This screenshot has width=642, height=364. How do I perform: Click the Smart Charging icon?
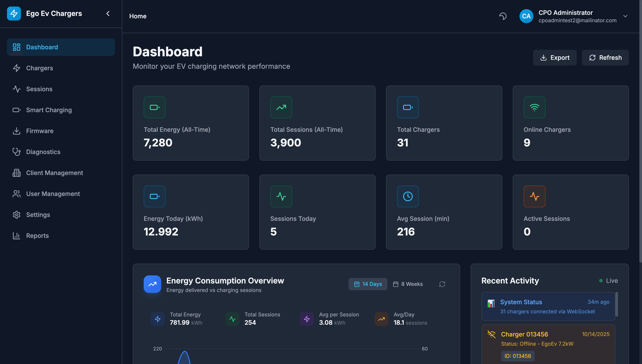(x=17, y=110)
